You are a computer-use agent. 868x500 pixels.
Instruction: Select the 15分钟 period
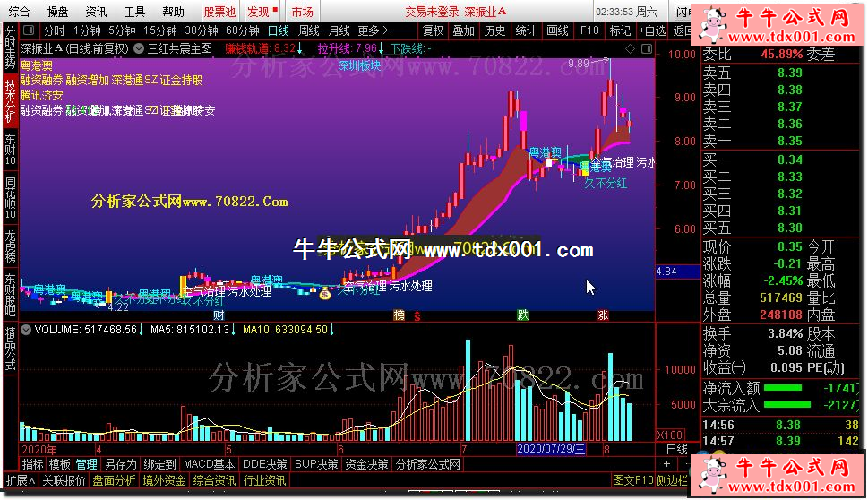click(x=160, y=30)
